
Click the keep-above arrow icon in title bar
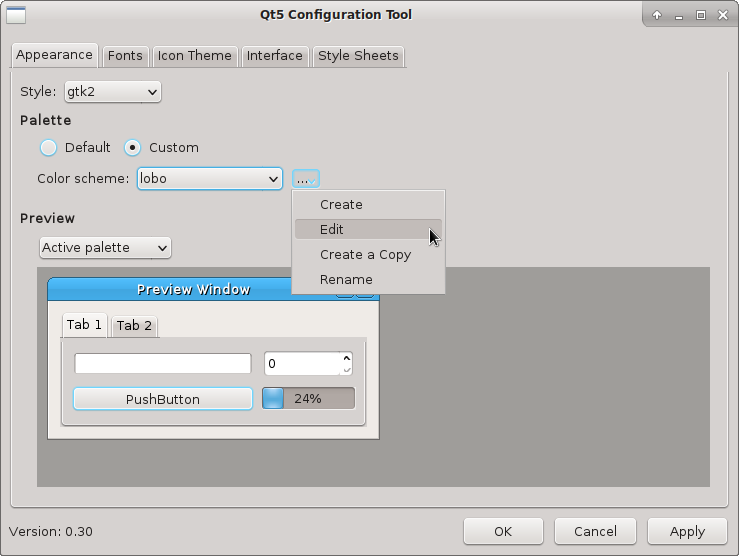pos(657,15)
